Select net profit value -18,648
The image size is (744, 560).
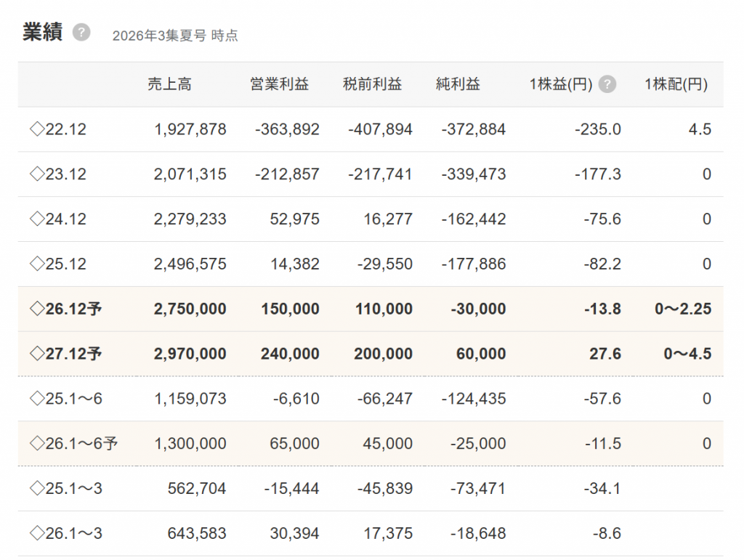pyautogui.click(x=478, y=533)
